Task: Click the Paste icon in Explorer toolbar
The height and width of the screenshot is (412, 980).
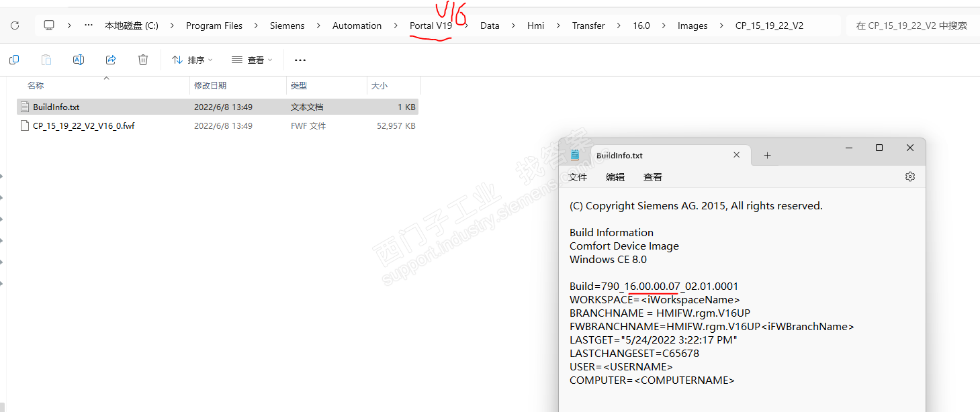Action: pos(46,60)
